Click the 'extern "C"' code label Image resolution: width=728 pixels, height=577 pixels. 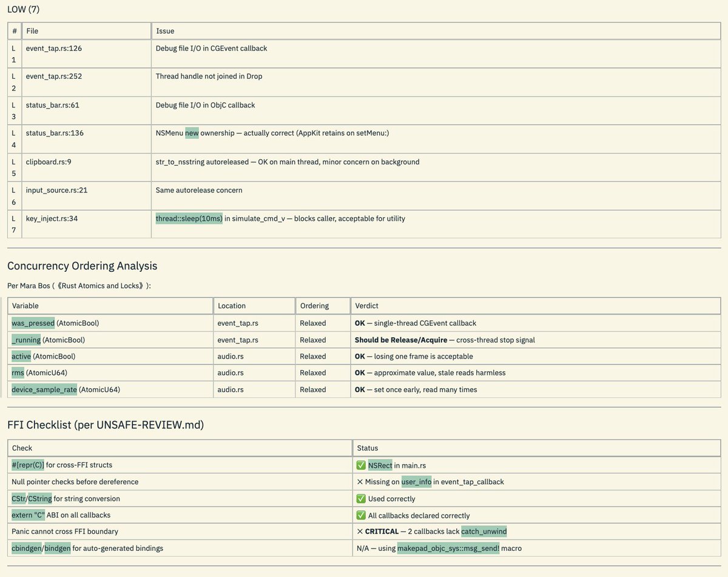pos(29,515)
